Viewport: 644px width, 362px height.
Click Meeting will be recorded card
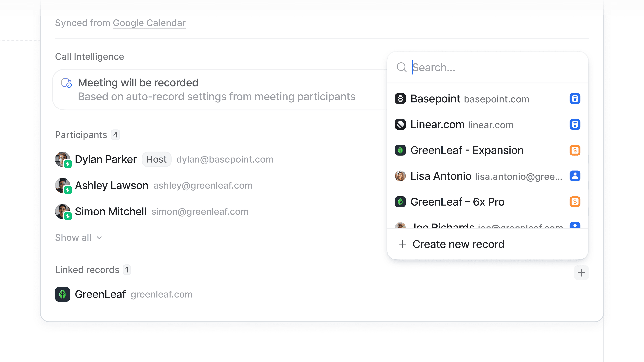point(220,90)
